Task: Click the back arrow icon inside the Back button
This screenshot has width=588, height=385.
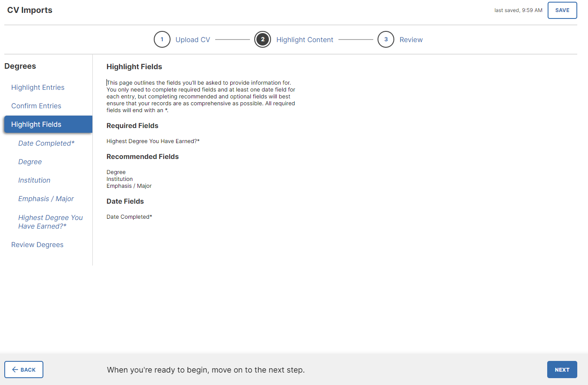Action: pos(15,370)
